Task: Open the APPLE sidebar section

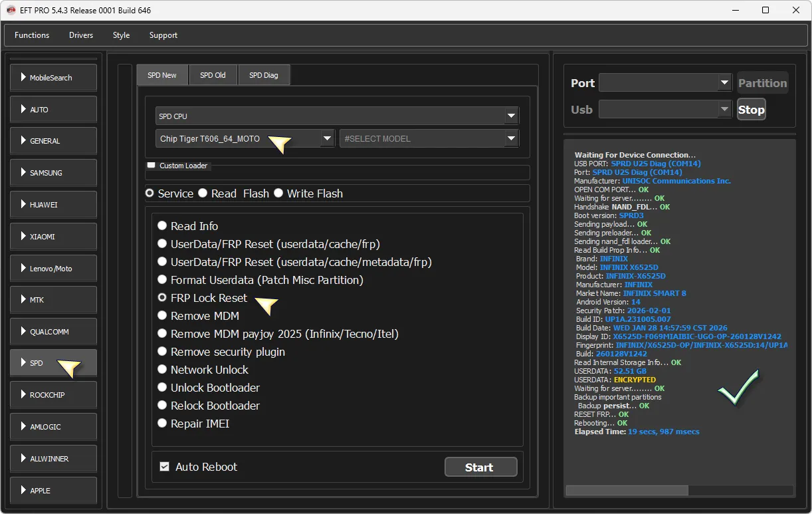Action: pyautogui.click(x=53, y=491)
